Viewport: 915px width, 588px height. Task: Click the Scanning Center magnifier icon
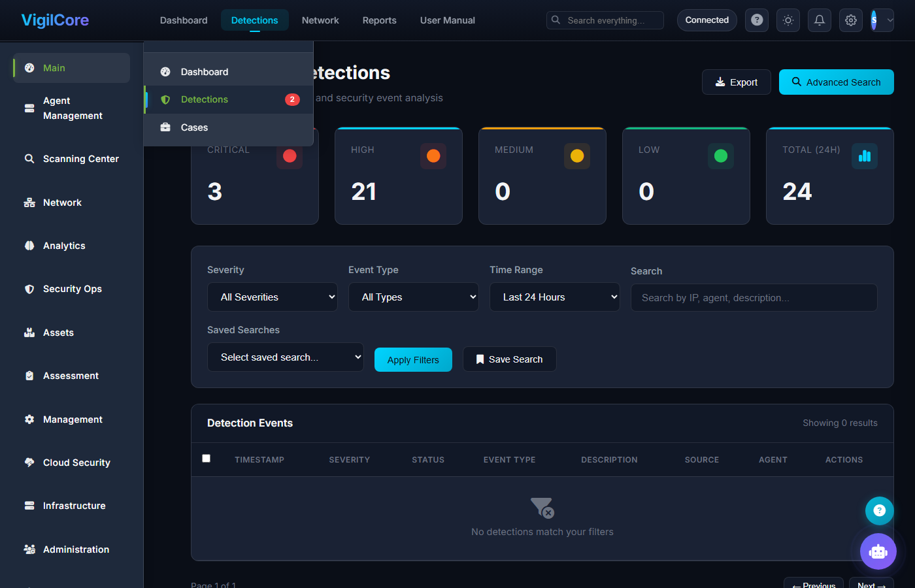pos(29,159)
